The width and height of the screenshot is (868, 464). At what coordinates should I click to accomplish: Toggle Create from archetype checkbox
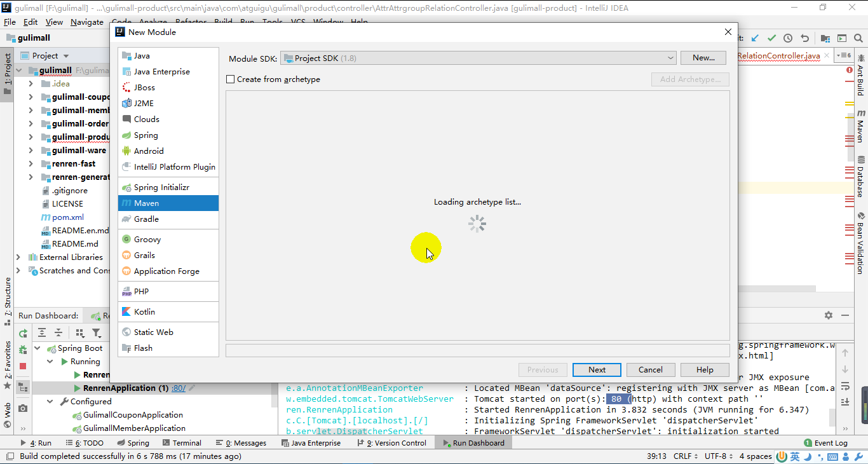tap(231, 79)
